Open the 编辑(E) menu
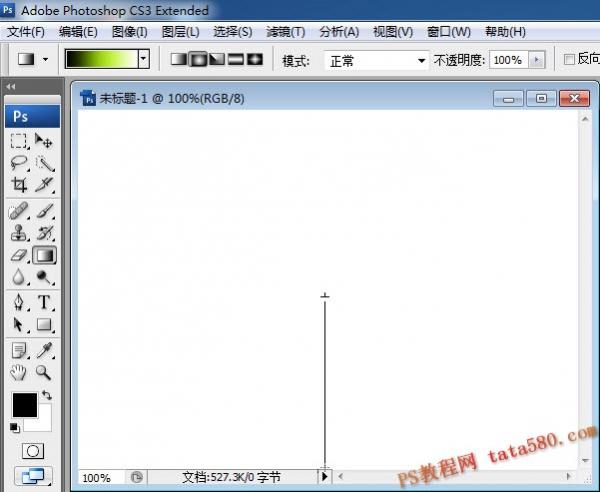Image resolution: width=600 pixels, height=492 pixels. click(x=78, y=32)
